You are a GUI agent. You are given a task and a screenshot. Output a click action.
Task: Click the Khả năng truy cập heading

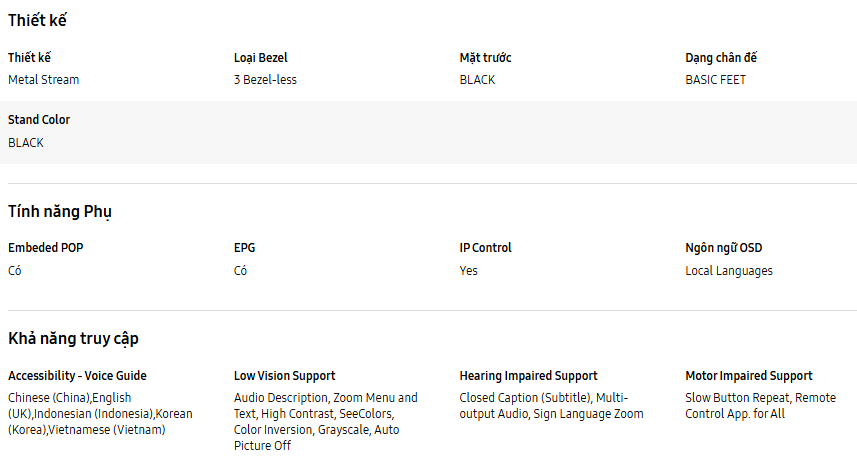tap(73, 339)
